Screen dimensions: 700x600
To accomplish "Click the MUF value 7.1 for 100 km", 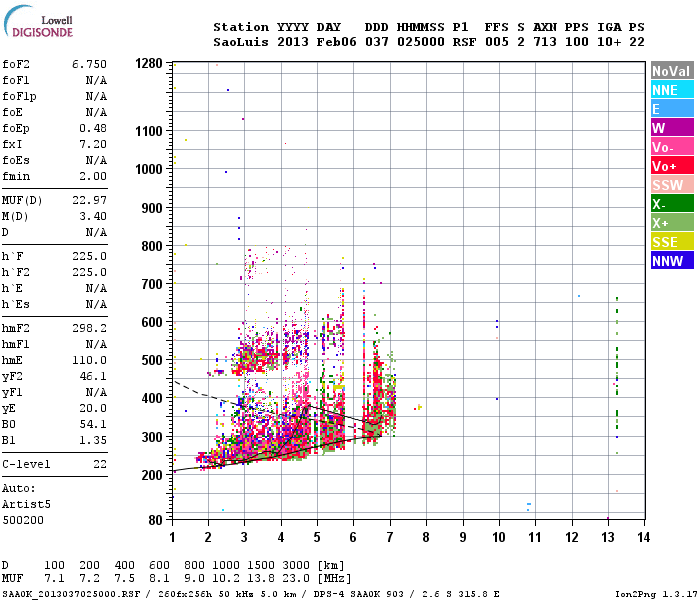I will pos(54,579).
